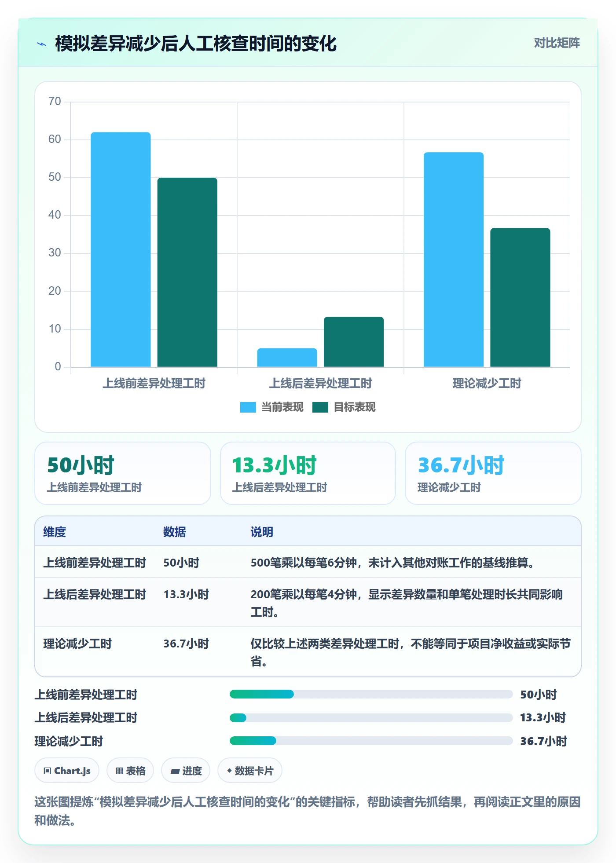
Task: Select table cell 50小时
Action: 181,563
